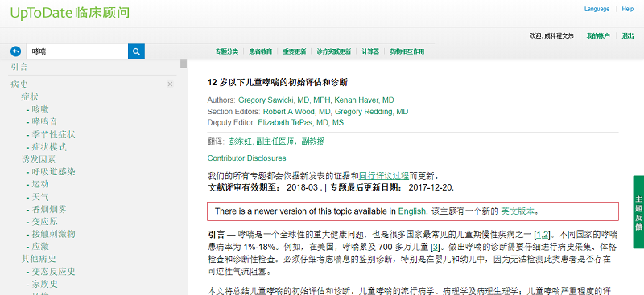Open the 同行评议过程 link
644x295 pixels.
pos(384,176)
